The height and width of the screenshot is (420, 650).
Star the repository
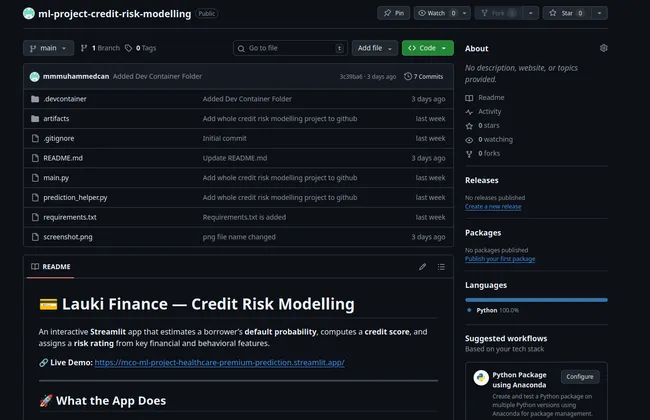[x=567, y=13]
